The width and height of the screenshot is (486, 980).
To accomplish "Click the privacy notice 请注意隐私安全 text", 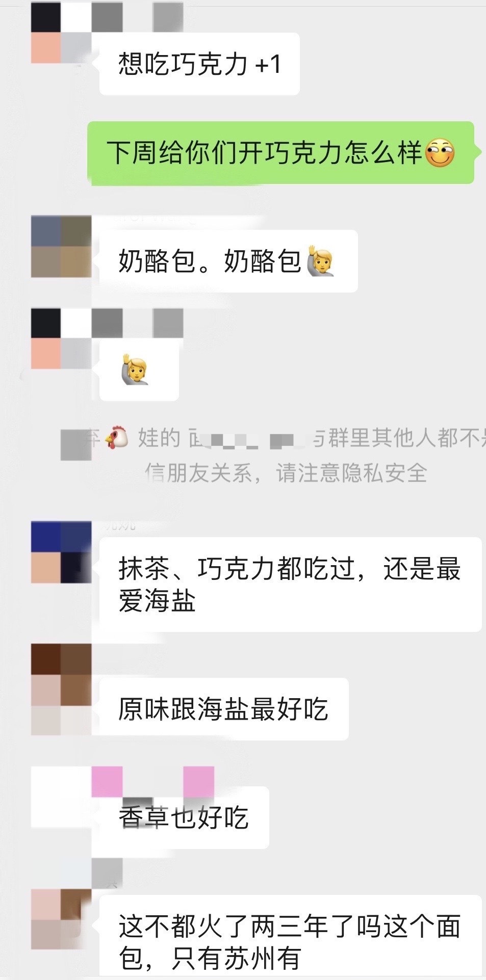I will pyautogui.click(x=351, y=473).
